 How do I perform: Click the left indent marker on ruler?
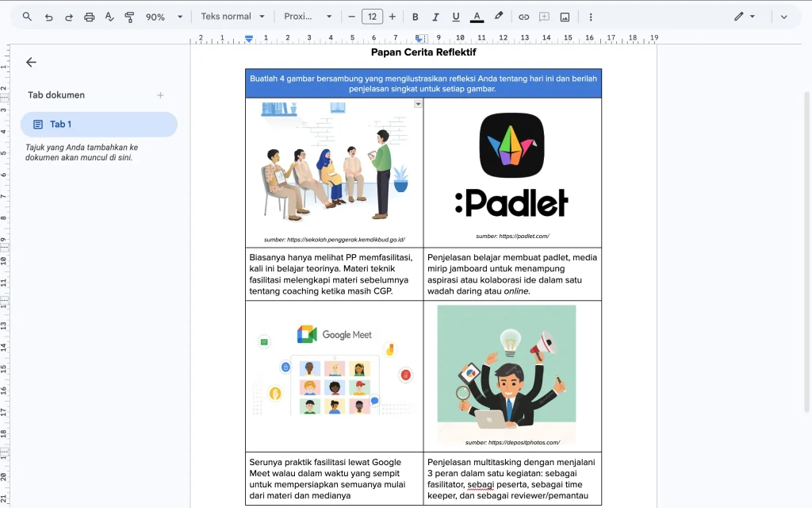249,39
